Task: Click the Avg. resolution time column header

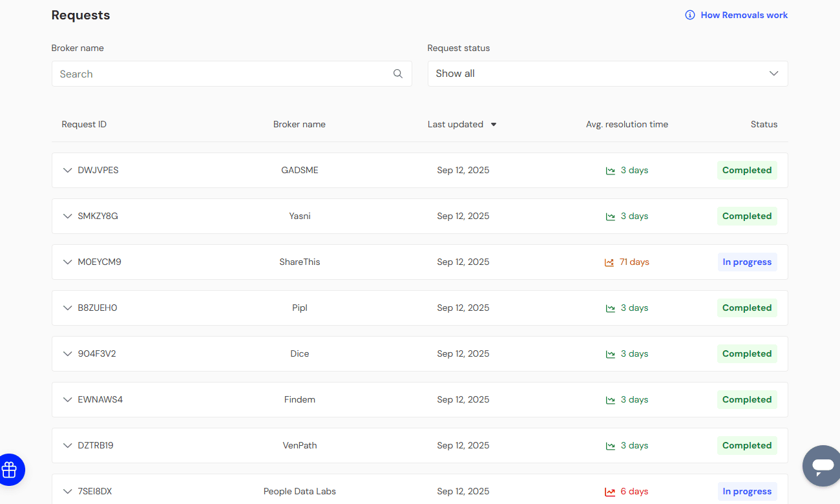Action: [x=627, y=124]
